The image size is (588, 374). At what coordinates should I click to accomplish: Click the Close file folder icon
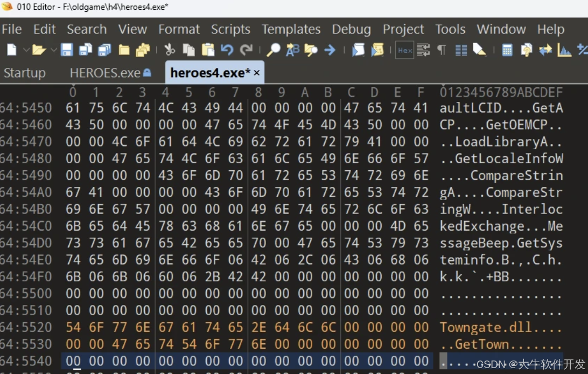[x=124, y=50]
